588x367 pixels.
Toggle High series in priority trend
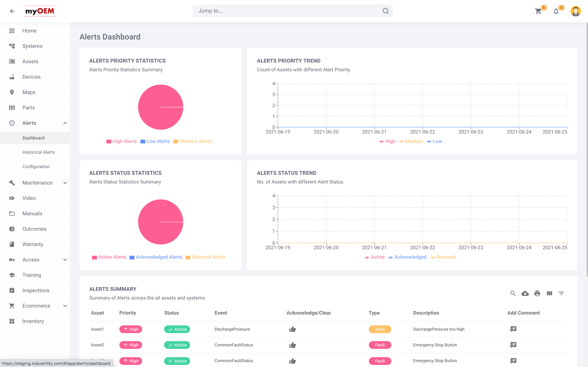pos(387,141)
